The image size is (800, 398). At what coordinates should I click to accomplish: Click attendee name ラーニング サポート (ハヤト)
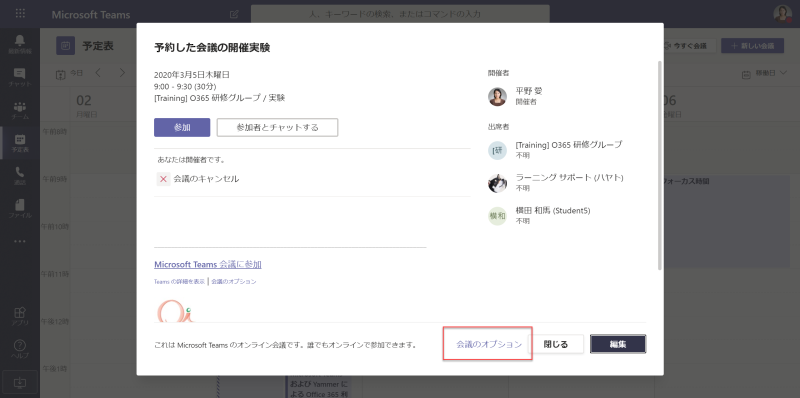click(570, 177)
